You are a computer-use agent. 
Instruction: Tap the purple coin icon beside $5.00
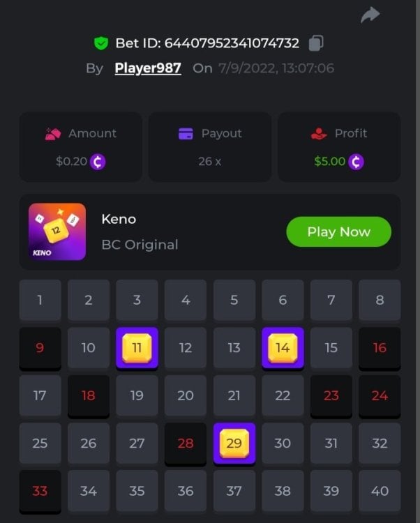pos(356,162)
